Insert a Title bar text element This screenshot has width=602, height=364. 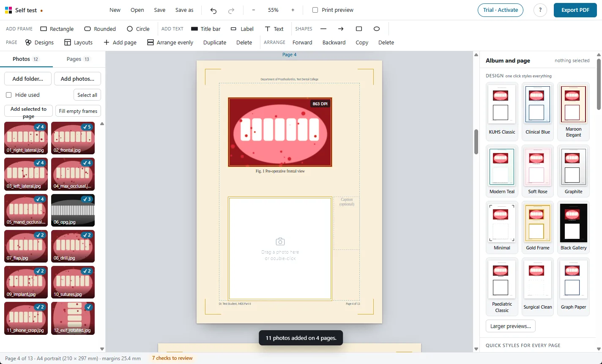[x=206, y=29]
